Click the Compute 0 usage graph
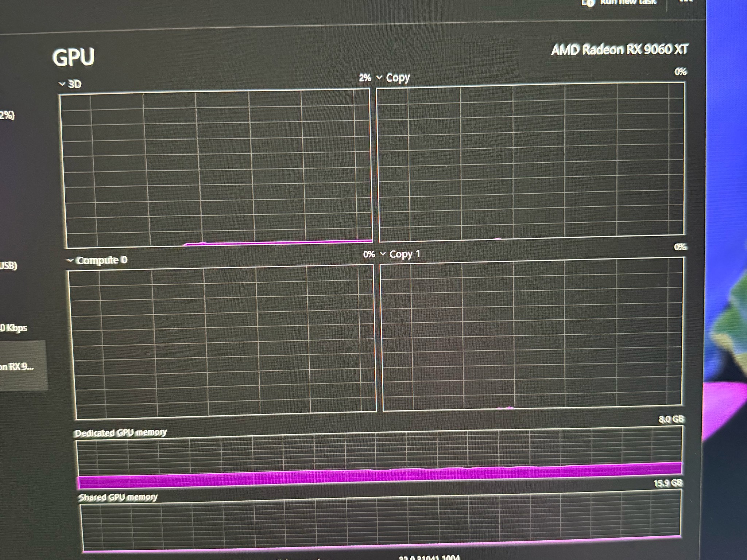This screenshot has width=747, height=560. 222,342
